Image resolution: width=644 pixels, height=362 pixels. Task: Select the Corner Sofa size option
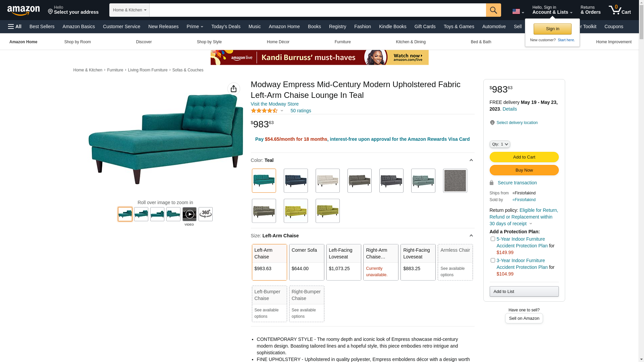[307, 262]
